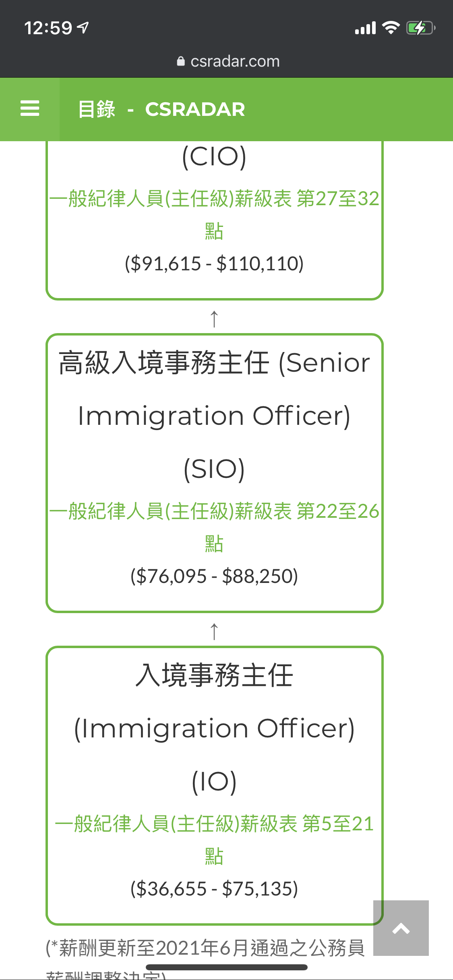The image size is (453, 980).
Task: Tap the location arrow beside the clock
Action: click(x=83, y=28)
